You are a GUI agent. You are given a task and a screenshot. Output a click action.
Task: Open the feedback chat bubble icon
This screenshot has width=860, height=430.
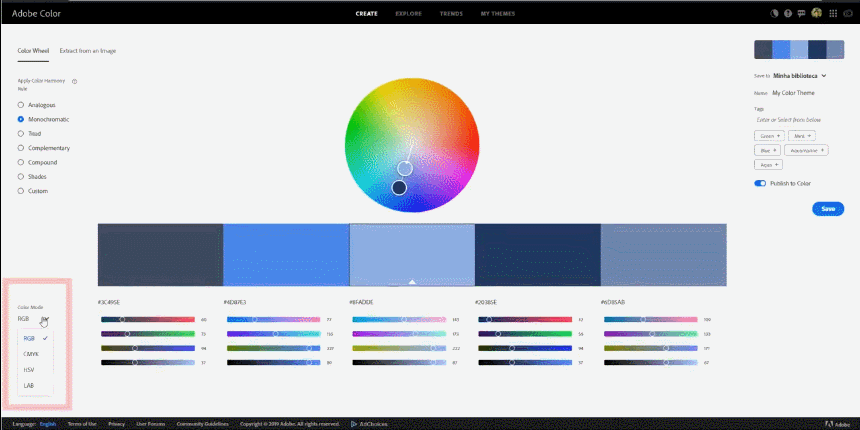point(802,14)
